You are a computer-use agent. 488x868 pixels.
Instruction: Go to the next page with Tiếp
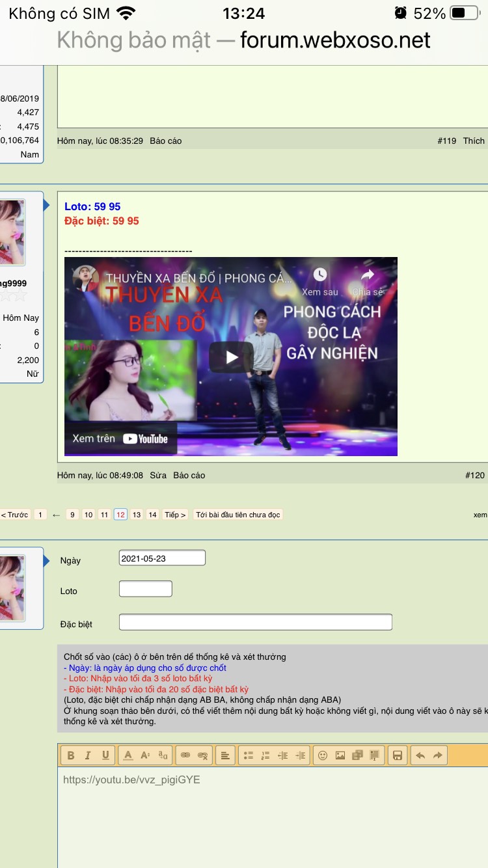[175, 515]
